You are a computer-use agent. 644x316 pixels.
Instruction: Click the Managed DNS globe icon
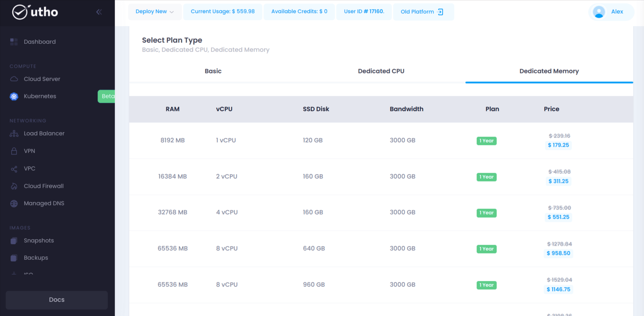click(x=14, y=204)
